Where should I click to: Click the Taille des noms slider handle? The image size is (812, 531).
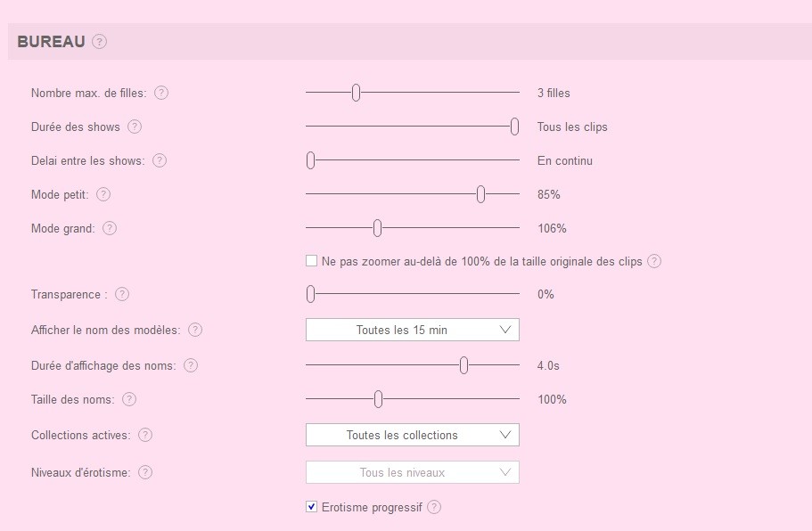(378, 399)
